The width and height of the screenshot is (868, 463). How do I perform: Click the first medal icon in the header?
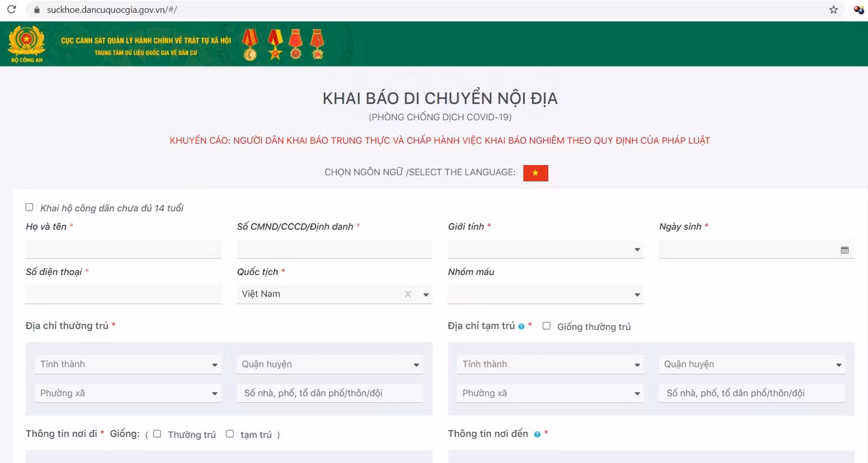point(250,44)
